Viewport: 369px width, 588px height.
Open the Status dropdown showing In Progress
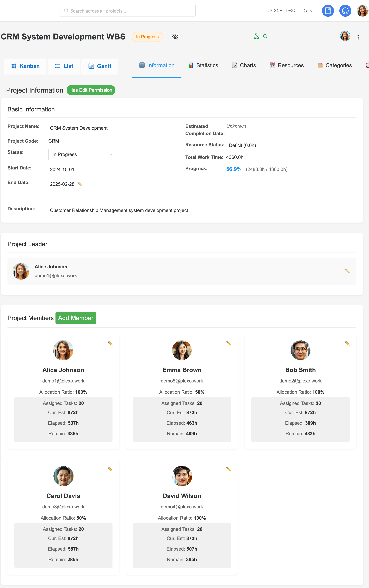click(82, 154)
